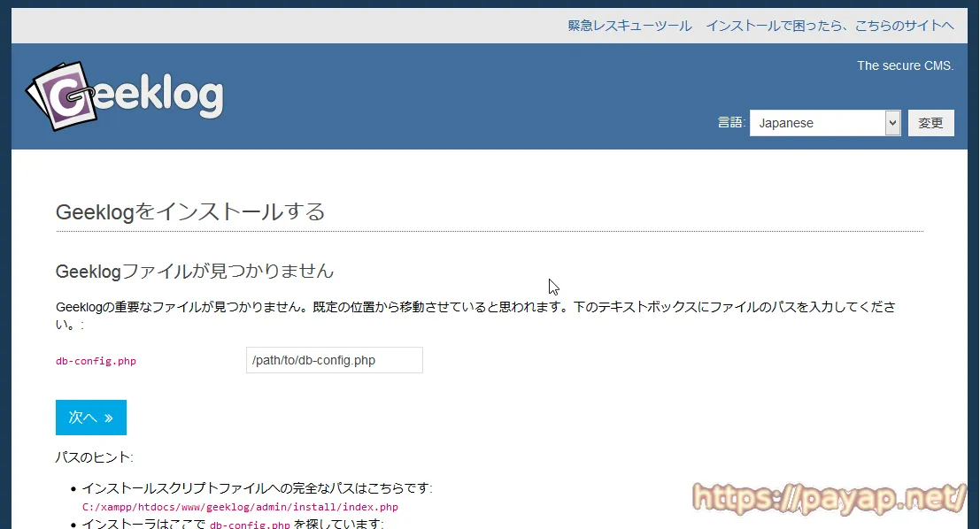Click the payap.net watermark

click(x=828, y=499)
